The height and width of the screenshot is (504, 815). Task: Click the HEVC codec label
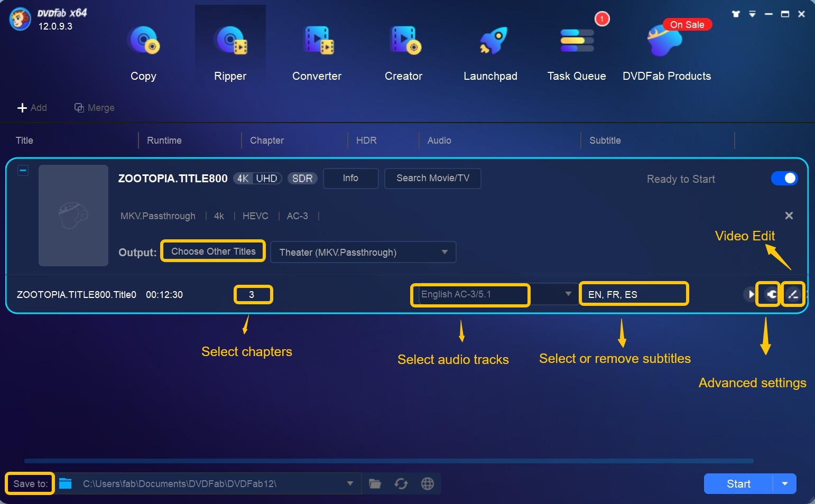[x=255, y=216]
